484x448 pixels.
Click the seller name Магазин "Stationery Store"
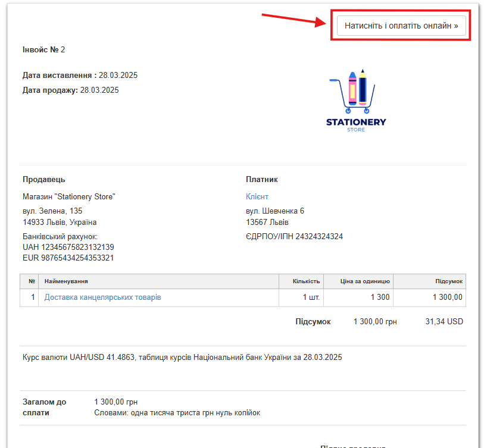[x=68, y=197]
